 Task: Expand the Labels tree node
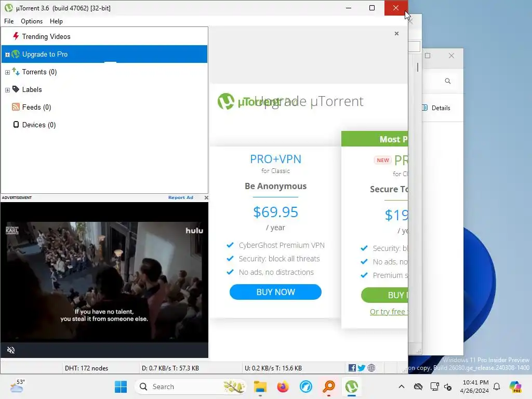[x=7, y=90]
